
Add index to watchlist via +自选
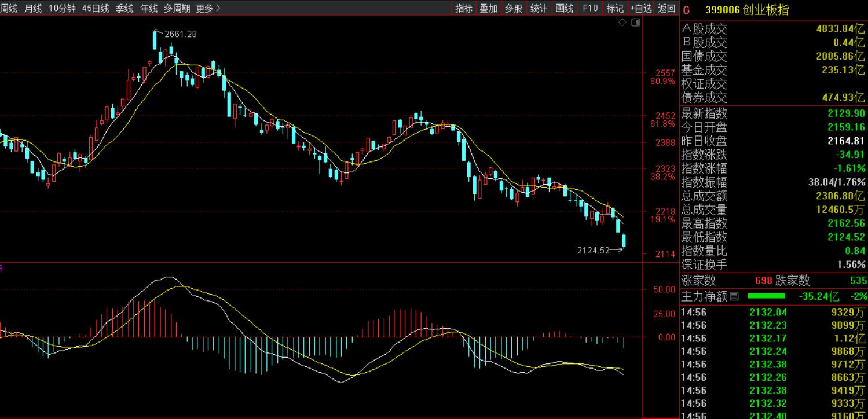(641, 8)
